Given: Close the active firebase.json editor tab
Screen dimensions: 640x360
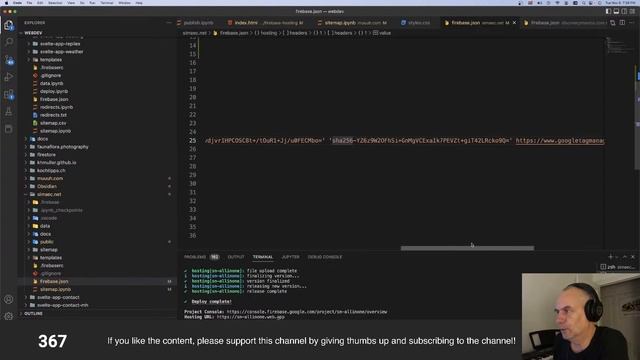Looking at the screenshot, I should pyautogui.click(x=514, y=23).
